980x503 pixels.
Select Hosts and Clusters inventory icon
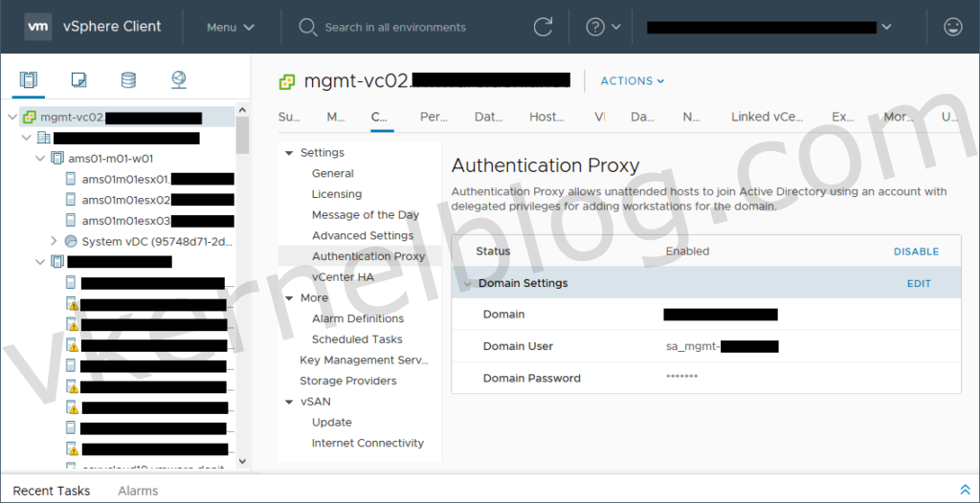point(29,80)
